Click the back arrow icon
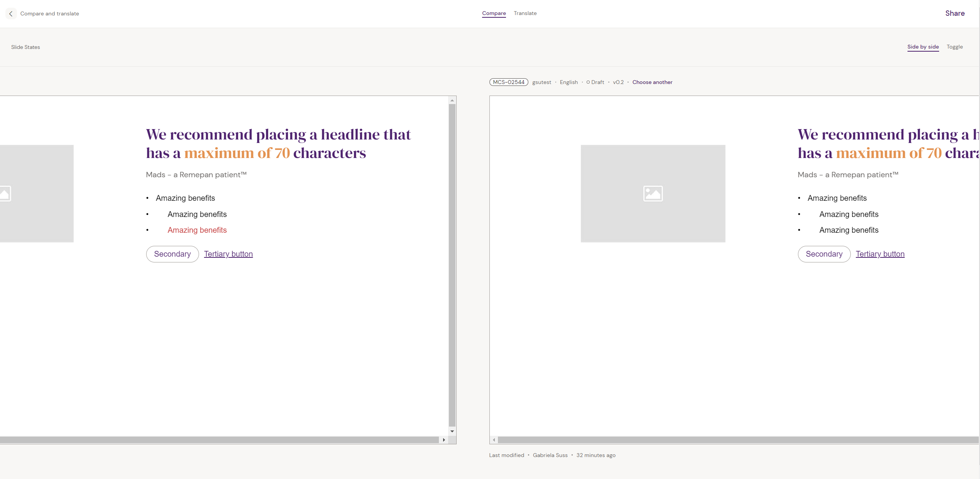The image size is (980, 479). click(11, 13)
